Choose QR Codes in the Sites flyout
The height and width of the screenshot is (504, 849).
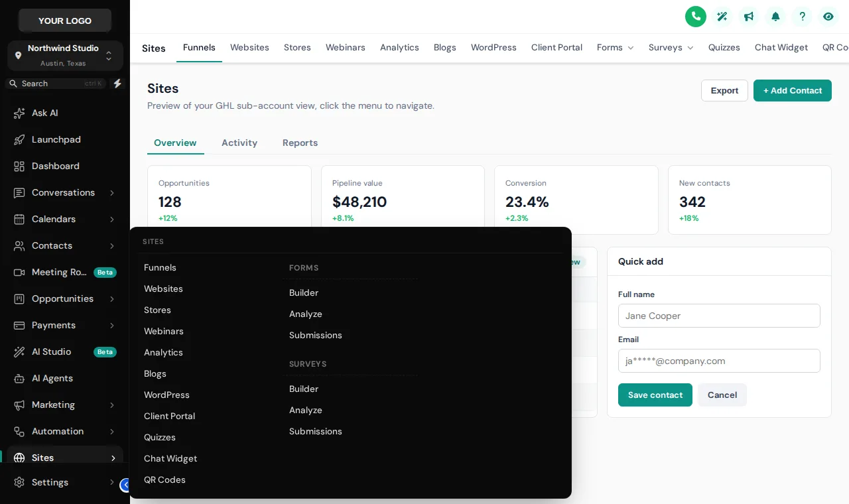tap(164, 479)
